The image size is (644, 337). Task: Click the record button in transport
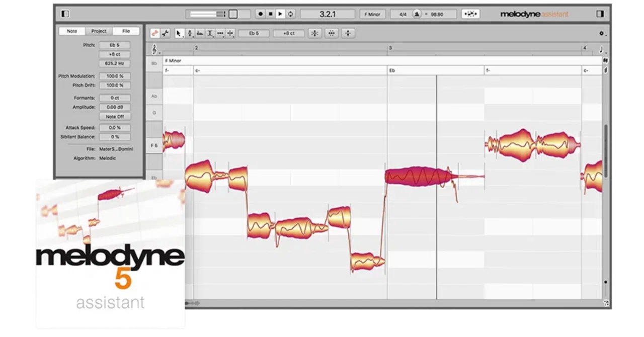tap(261, 14)
